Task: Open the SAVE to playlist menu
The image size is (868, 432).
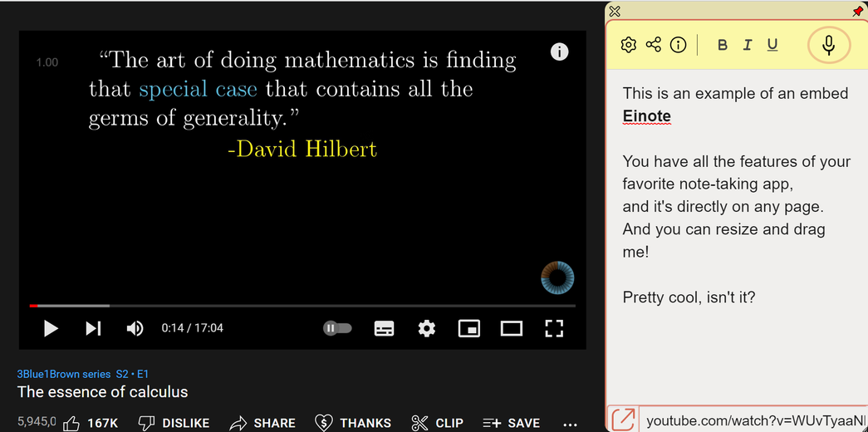Action: 511,423
